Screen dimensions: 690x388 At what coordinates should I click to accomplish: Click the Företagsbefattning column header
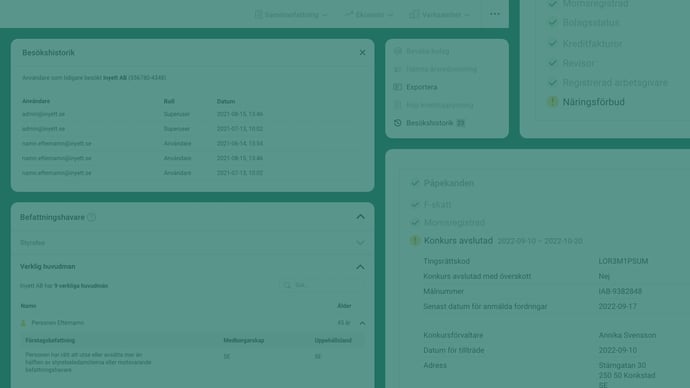point(50,340)
